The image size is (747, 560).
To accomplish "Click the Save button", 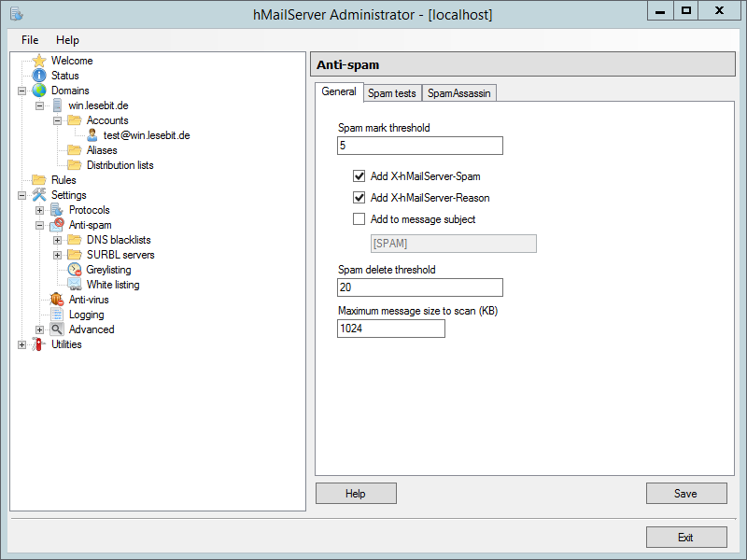I will [686, 494].
